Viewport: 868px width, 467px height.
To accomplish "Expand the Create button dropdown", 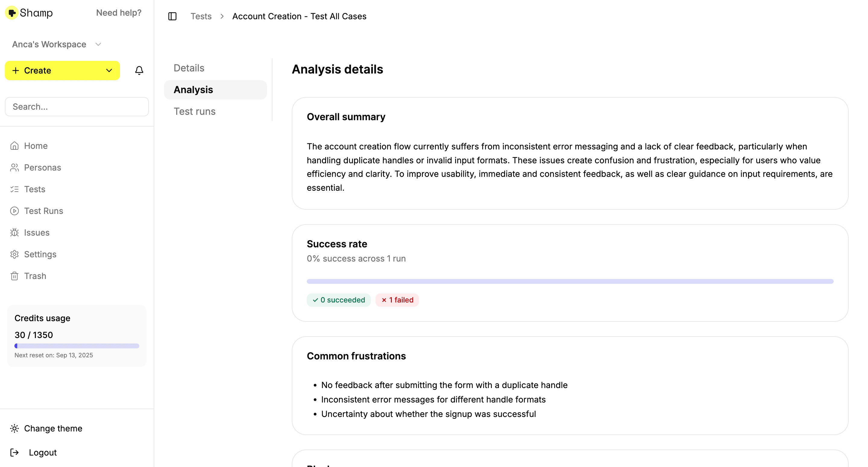I will point(108,71).
